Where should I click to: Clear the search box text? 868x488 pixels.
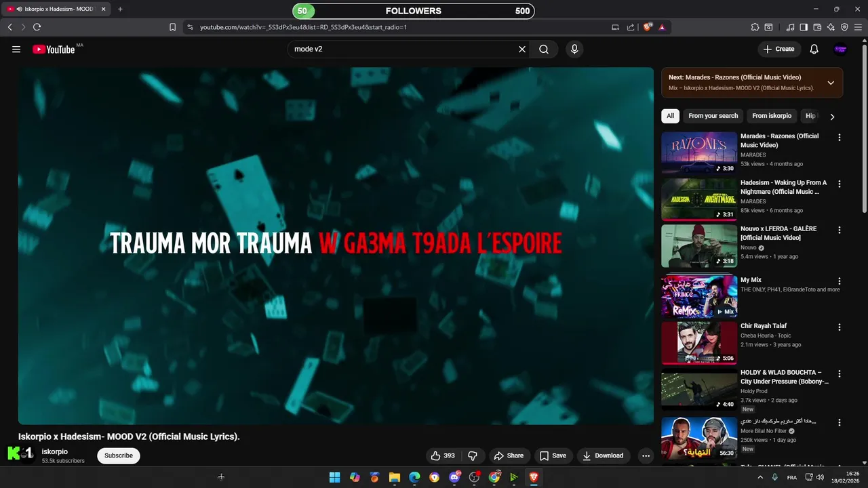pyautogui.click(x=522, y=49)
